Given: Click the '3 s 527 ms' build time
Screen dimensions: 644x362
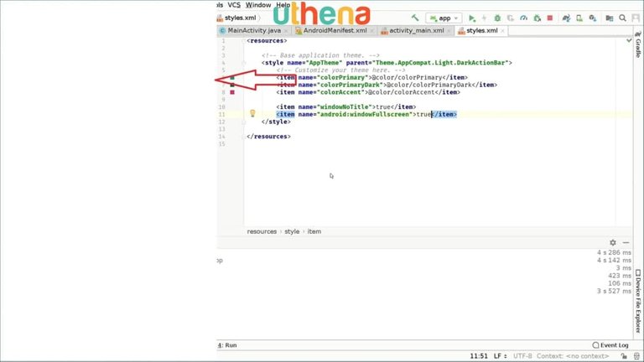Looking at the screenshot, I should tap(614, 291).
